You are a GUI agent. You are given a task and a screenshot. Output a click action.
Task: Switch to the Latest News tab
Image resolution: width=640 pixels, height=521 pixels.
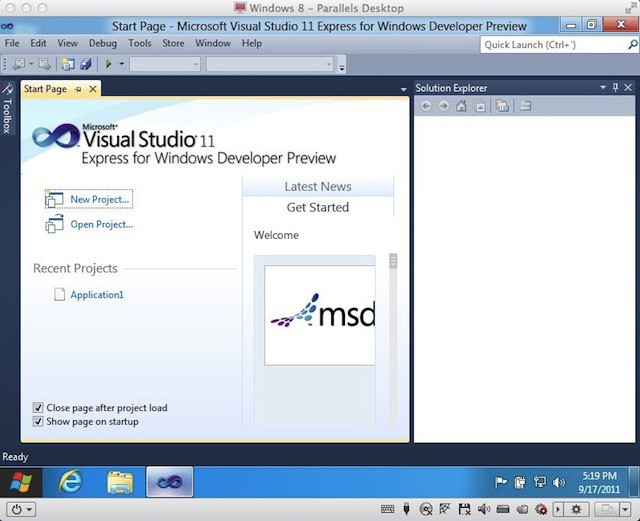click(x=317, y=186)
